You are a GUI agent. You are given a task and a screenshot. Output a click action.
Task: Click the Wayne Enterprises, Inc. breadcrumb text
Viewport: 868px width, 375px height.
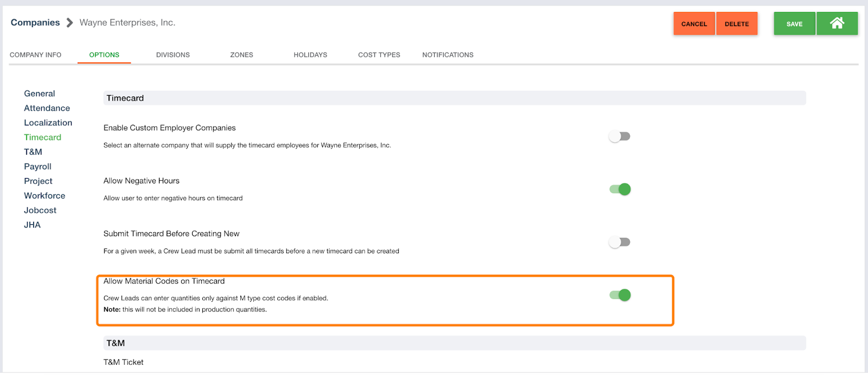point(127,22)
